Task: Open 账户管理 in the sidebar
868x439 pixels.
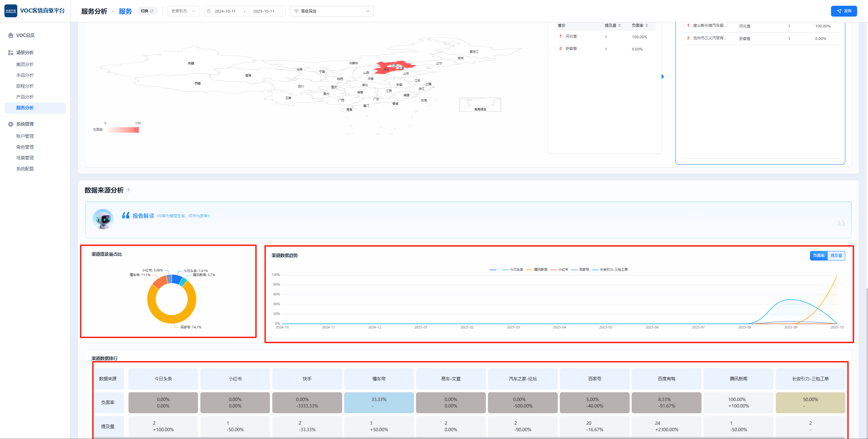Action: 25,136
